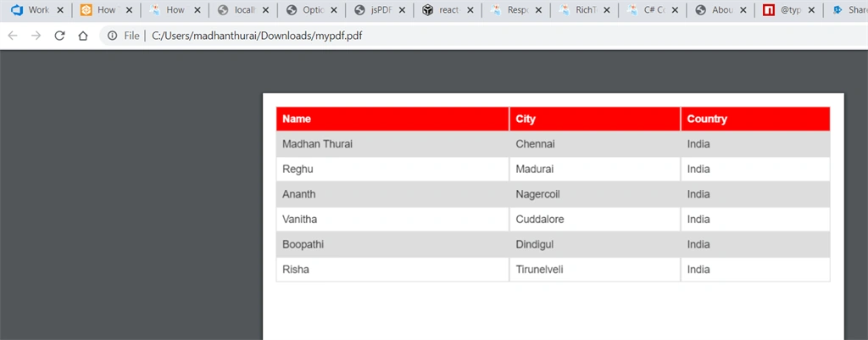Screen dimensions: 868x340
Task: Click the Dindigul city cell
Action: click(595, 244)
